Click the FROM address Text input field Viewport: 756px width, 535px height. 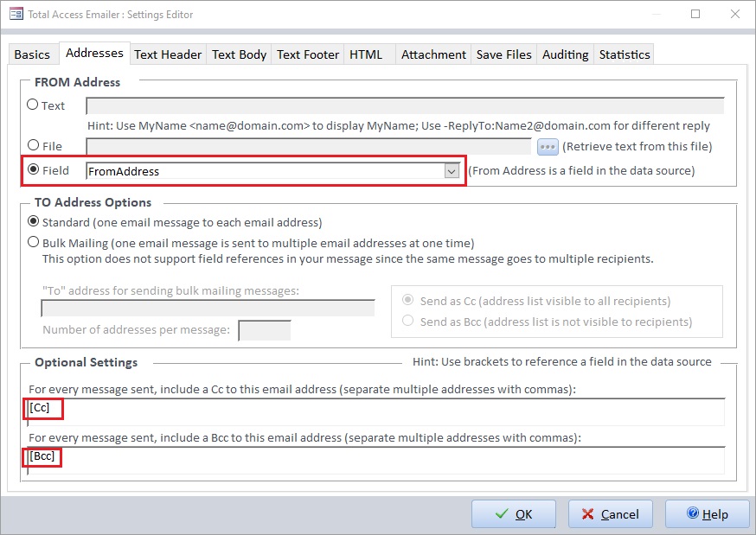(x=405, y=106)
